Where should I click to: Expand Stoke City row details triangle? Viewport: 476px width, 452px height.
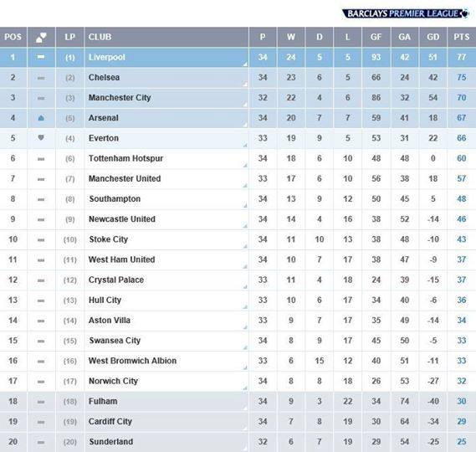point(245,246)
